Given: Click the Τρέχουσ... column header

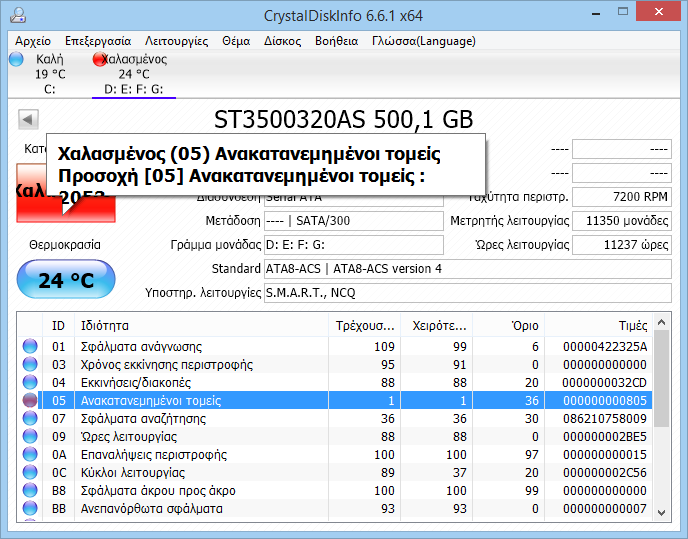Looking at the screenshot, I should [x=364, y=325].
